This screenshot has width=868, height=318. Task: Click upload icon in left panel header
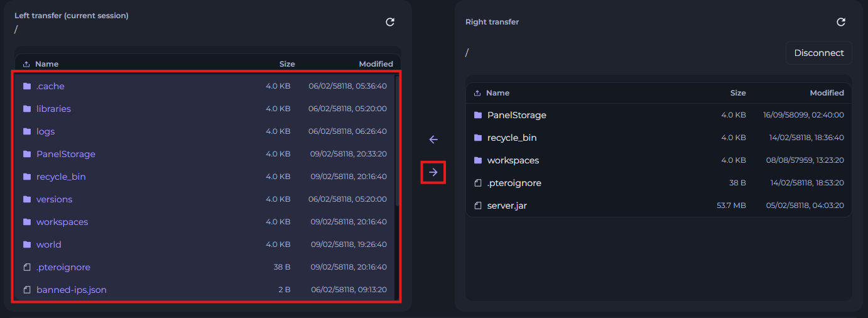pyautogui.click(x=26, y=64)
